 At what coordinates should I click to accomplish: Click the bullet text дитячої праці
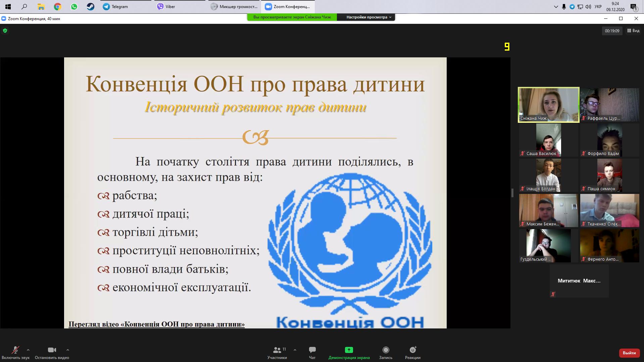pos(151,214)
